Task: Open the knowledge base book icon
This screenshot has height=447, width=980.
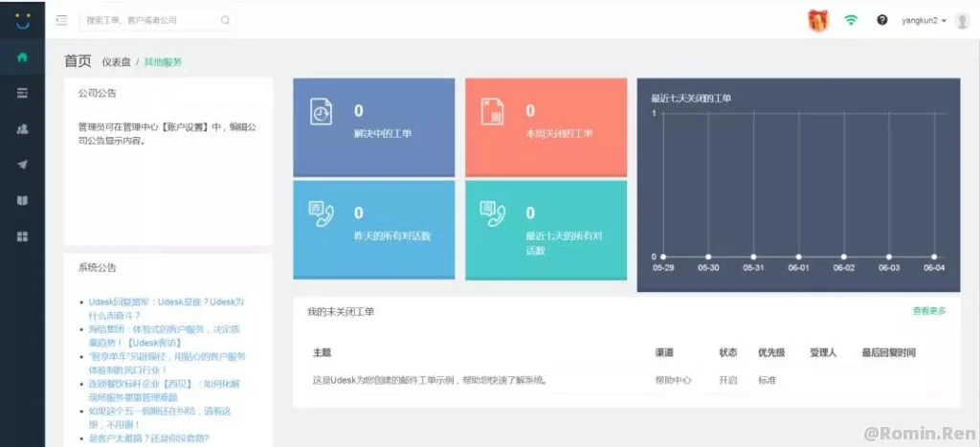Action: point(22,200)
